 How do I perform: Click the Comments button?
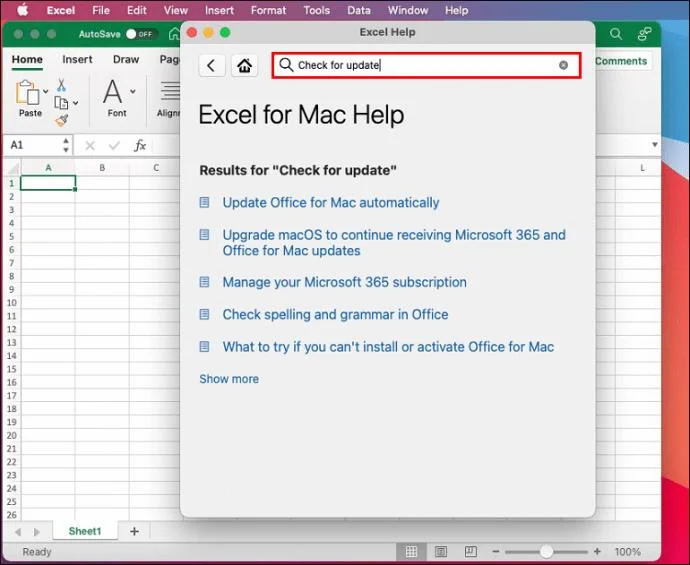click(621, 61)
